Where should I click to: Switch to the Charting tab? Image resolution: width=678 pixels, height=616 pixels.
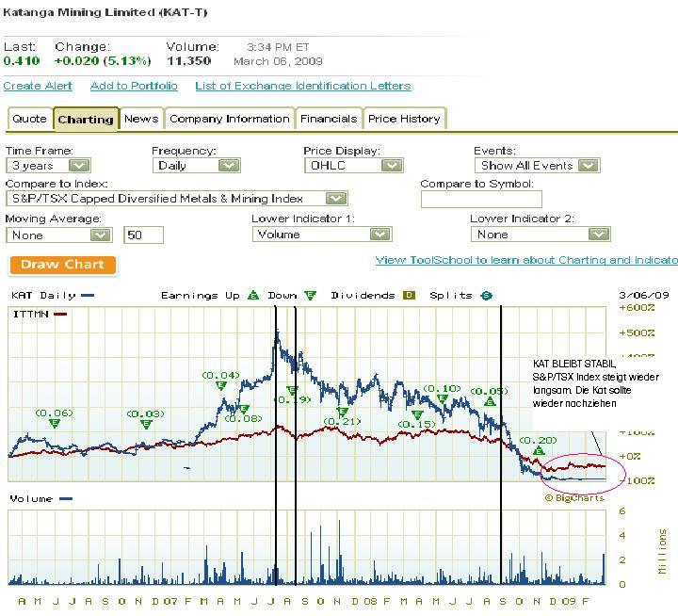coord(86,119)
